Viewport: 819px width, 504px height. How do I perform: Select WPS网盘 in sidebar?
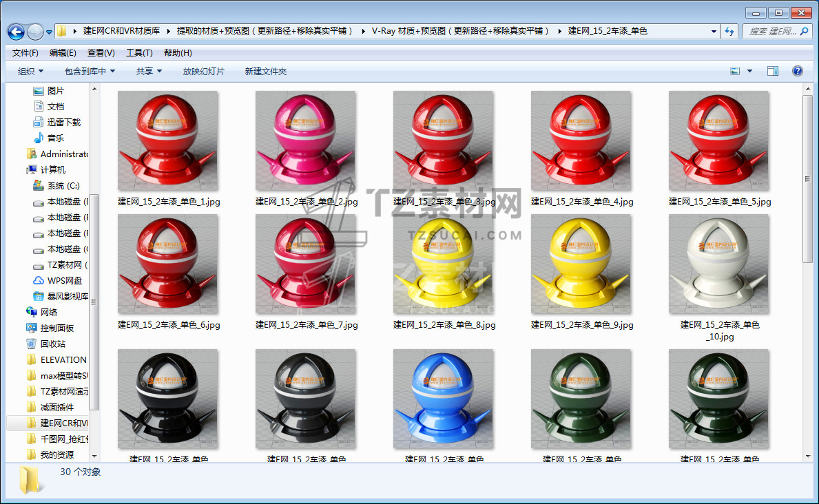pyautogui.click(x=57, y=280)
